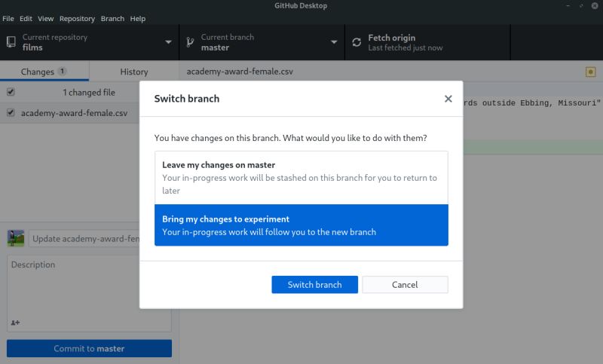Close the GitHub Desktop window
Screen dimensions: 603x364
(594, 5)
